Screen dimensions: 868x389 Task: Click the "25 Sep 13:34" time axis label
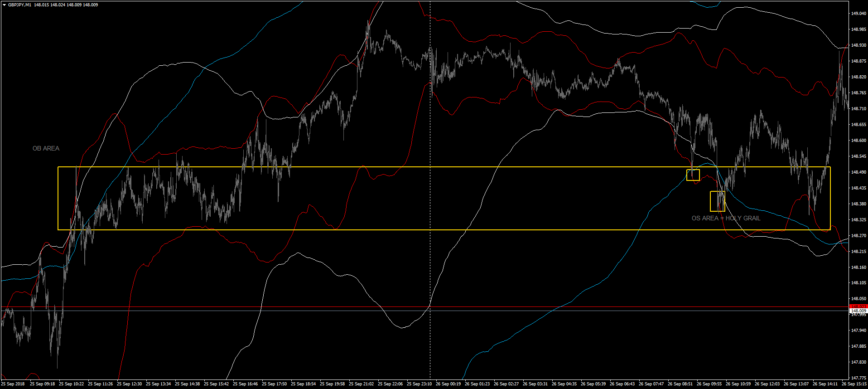[158, 384]
